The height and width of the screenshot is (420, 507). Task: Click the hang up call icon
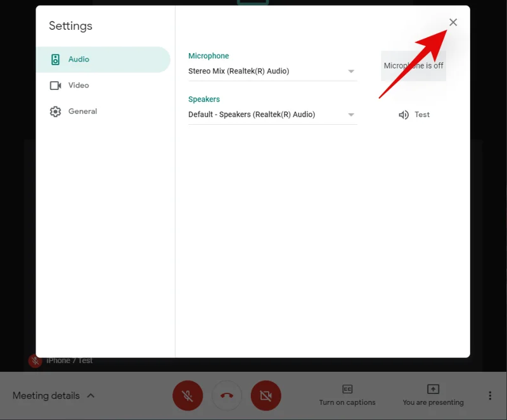227,395
